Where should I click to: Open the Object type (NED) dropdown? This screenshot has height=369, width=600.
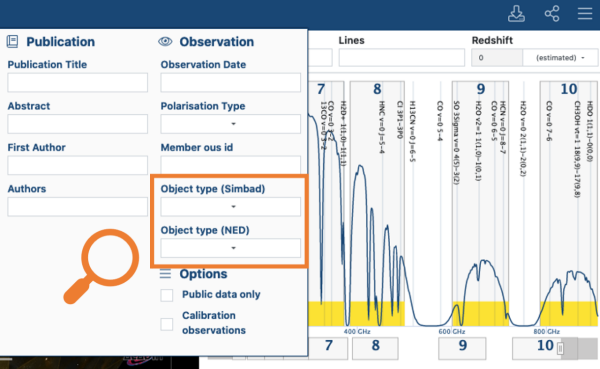pyautogui.click(x=230, y=248)
